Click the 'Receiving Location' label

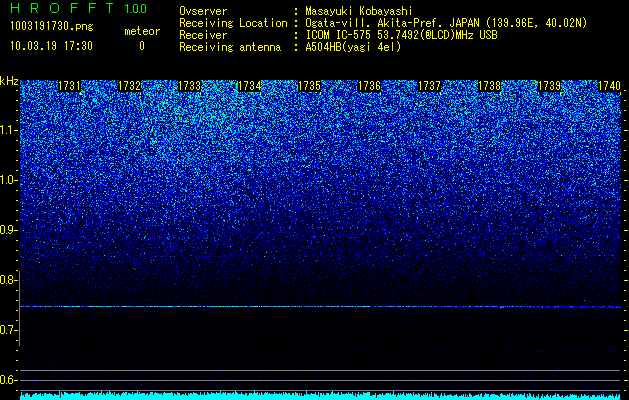[233, 23]
